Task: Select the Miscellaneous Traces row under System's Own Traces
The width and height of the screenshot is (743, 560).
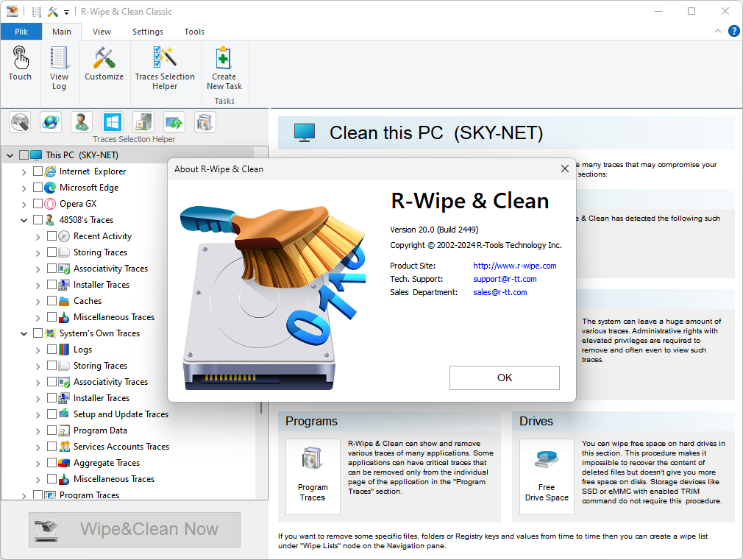Action: click(x=114, y=479)
